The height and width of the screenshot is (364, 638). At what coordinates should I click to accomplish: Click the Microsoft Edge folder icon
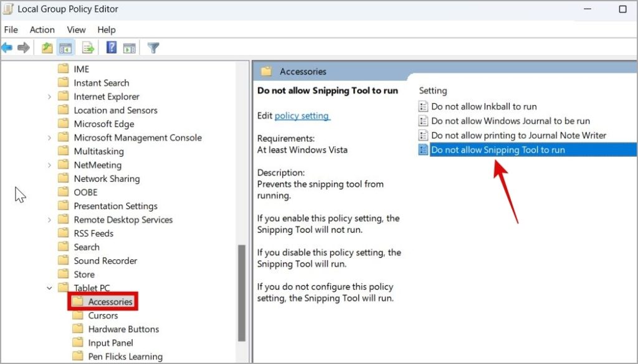point(63,123)
